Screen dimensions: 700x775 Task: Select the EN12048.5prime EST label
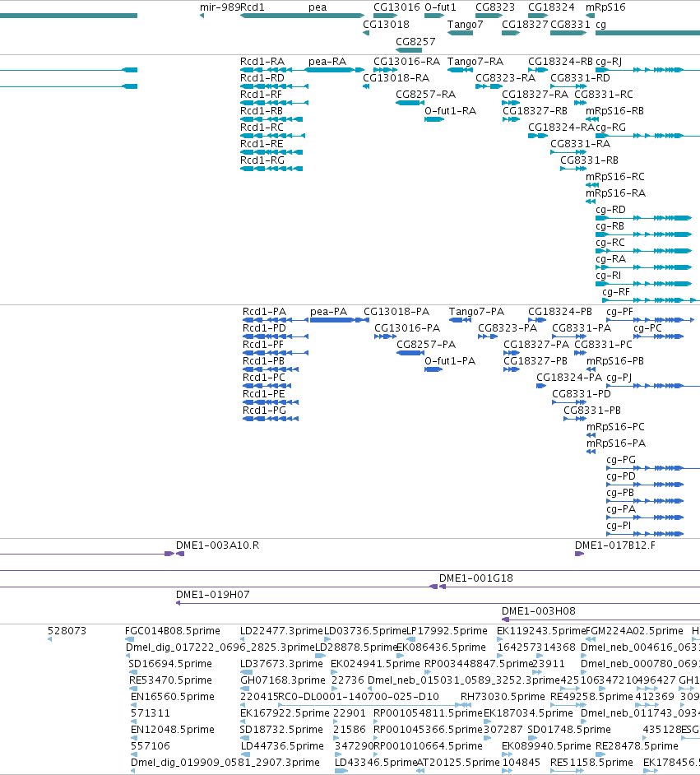coord(173,729)
